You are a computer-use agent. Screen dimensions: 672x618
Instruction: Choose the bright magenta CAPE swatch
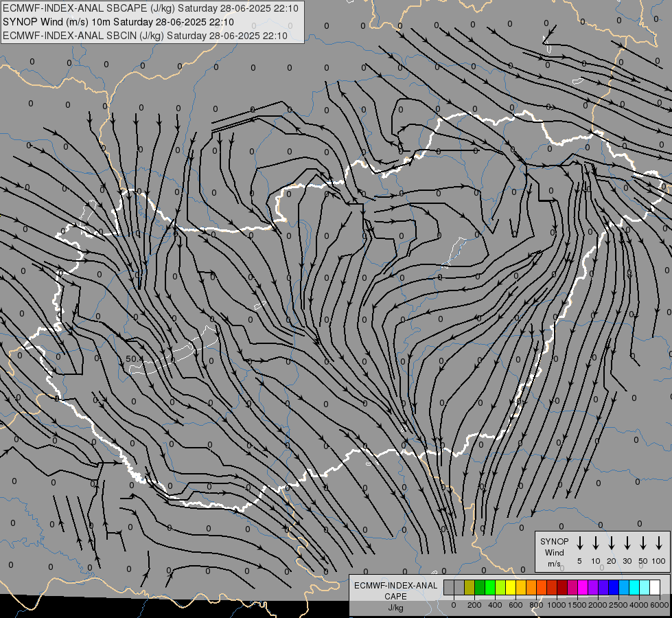[x=583, y=587]
